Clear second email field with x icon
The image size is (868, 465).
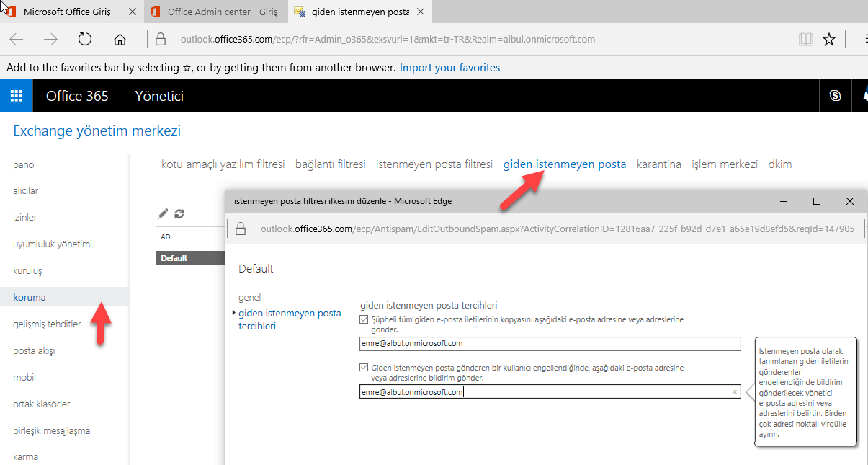click(735, 392)
